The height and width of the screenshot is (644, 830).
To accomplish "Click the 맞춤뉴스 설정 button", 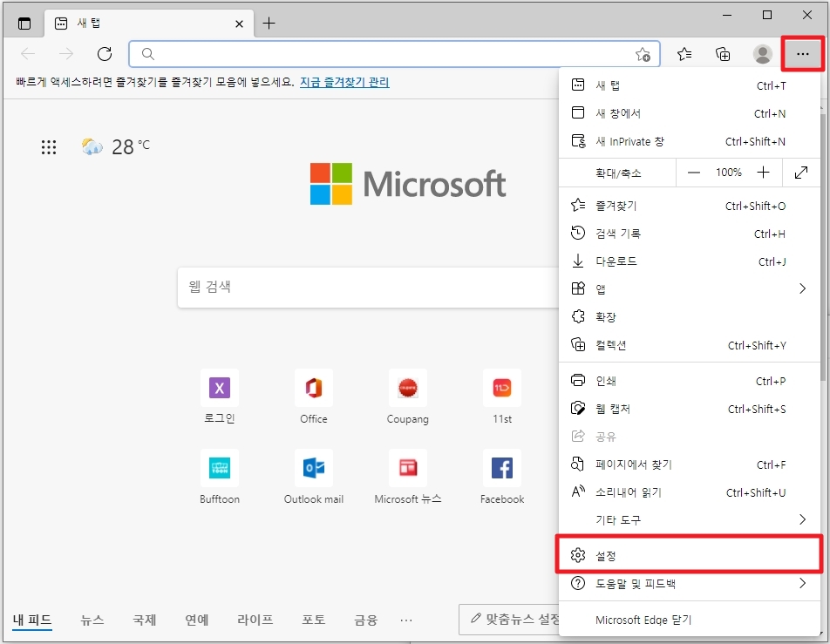I will click(509, 619).
